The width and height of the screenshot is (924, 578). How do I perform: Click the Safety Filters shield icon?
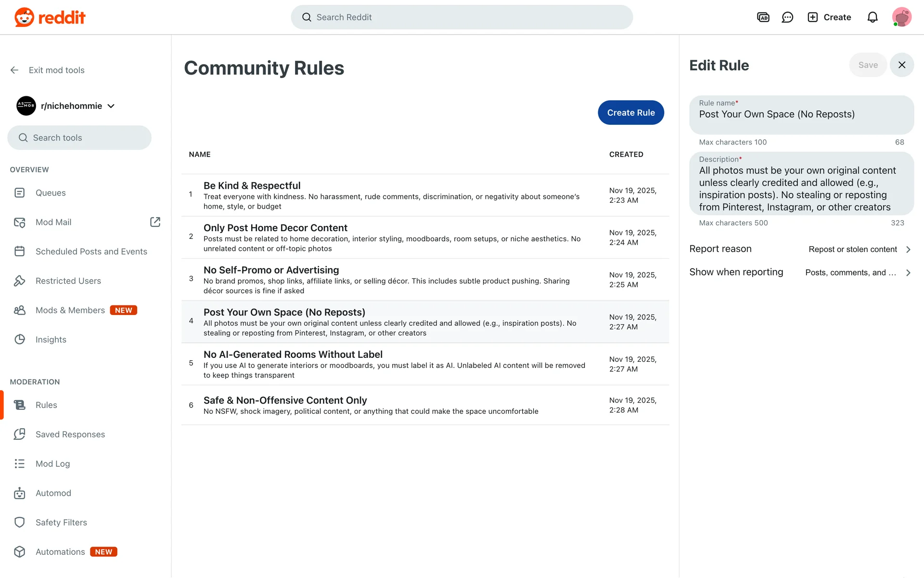point(20,523)
